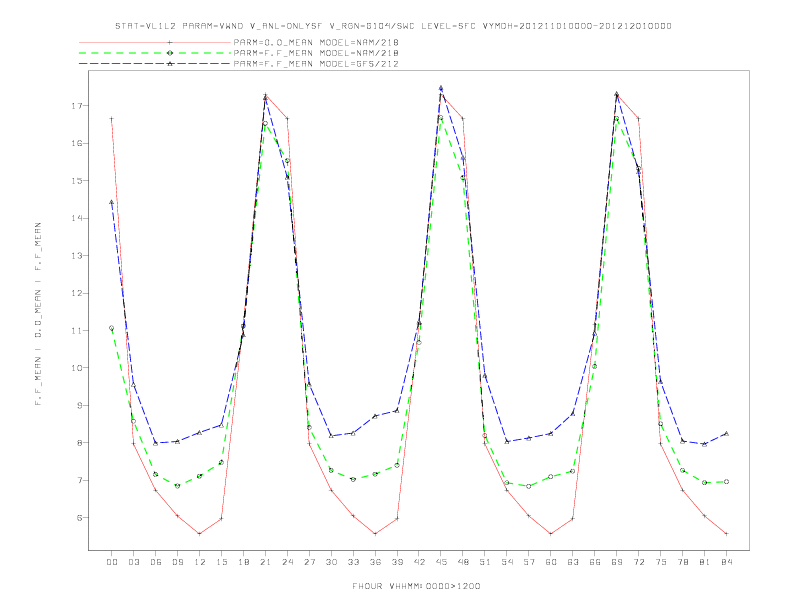792x612 pixels.
Task: Click the x-axis tick label 21
Action: (265, 562)
